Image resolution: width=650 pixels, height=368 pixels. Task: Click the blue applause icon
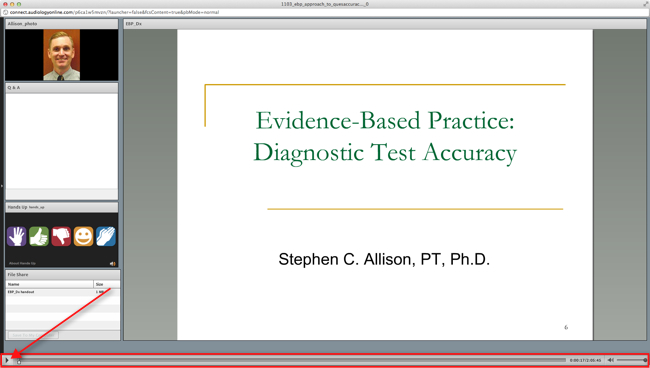(x=106, y=237)
